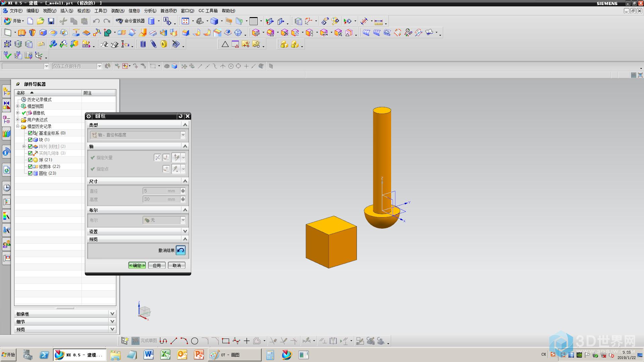
Task: Click the green check validation icon
Action: click(8, 55)
